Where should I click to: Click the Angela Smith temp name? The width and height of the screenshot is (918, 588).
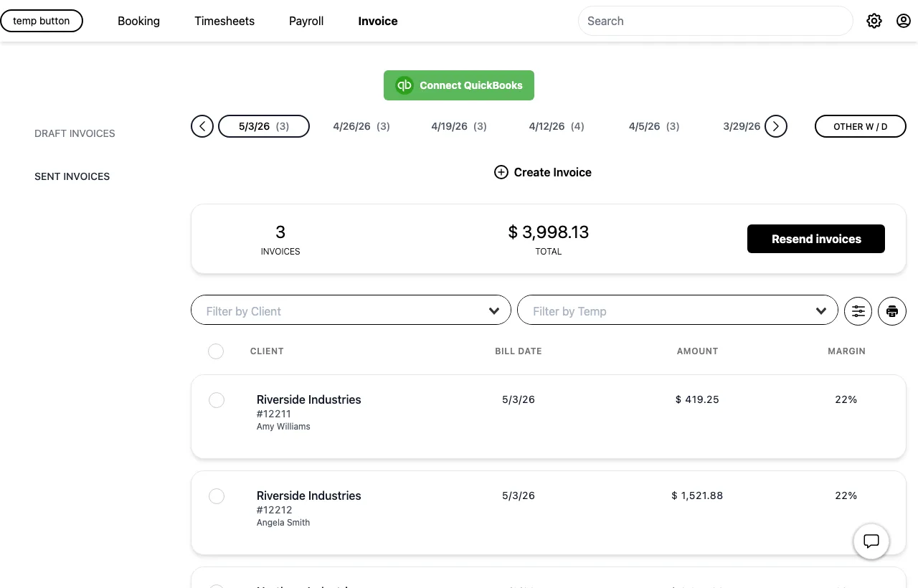283,523
